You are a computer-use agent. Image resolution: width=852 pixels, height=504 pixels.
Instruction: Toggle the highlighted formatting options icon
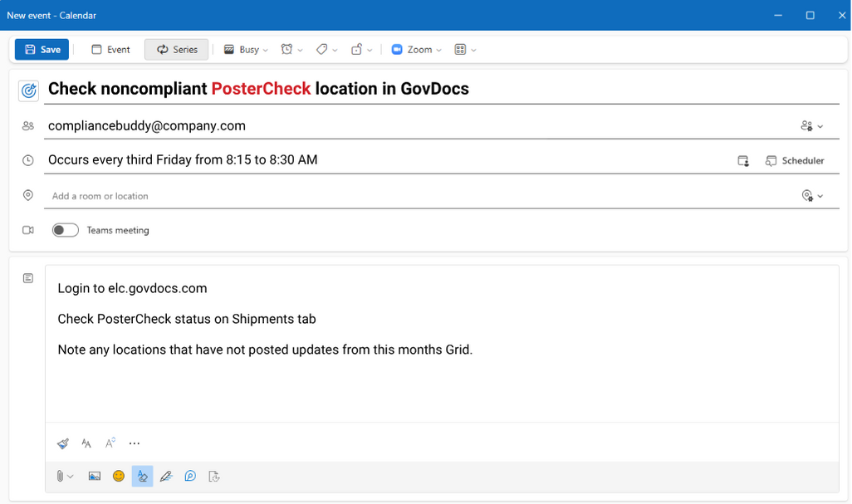(142, 477)
